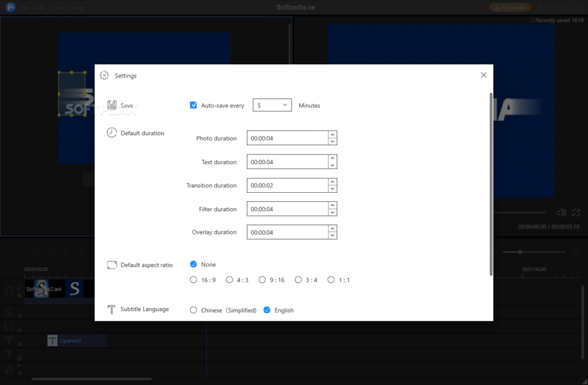The height and width of the screenshot is (385, 588).
Task: Click the app logo in title bar
Action: pos(10,7)
